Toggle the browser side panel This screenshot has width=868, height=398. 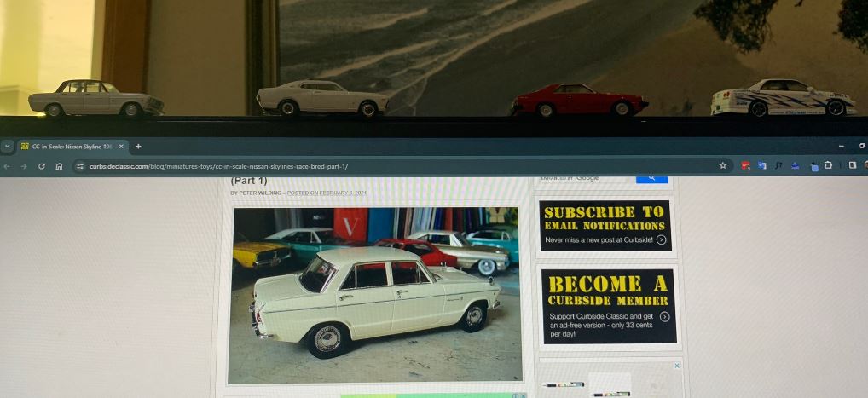point(853,165)
